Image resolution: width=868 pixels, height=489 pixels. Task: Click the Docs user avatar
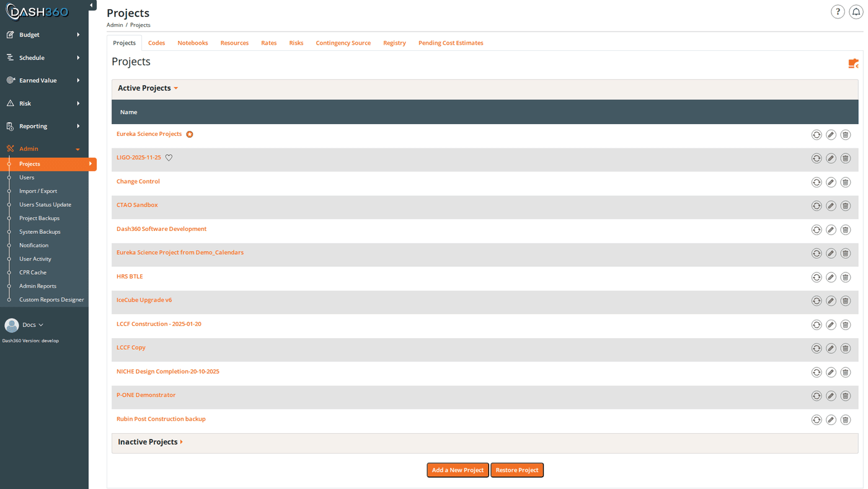[12, 325]
